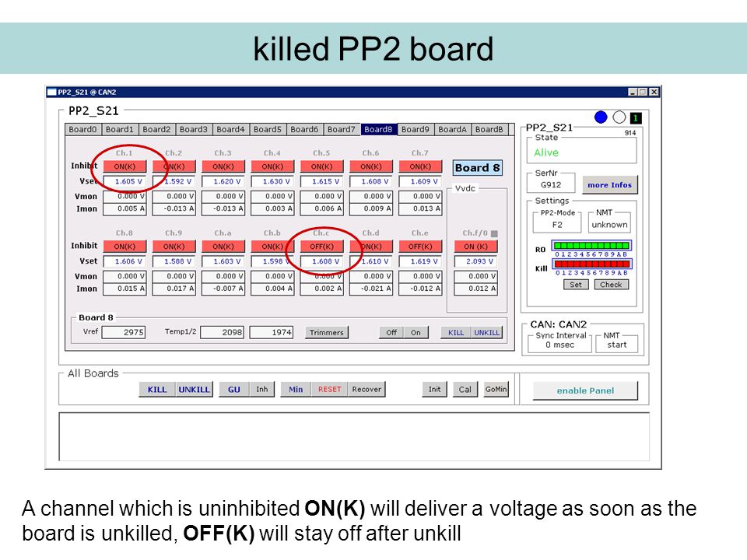Screen dimensions: 747x560
Task: Click the GoMin button
Action: [x=496, y=390]
